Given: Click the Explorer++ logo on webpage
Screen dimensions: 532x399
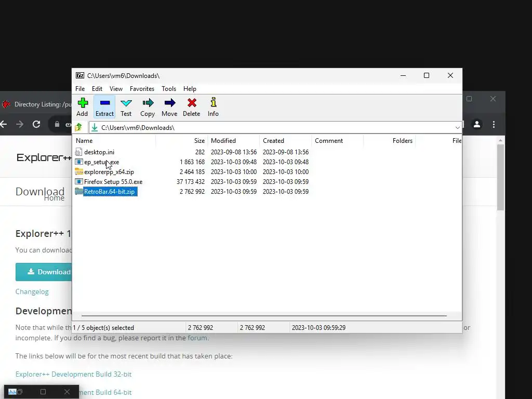Looking at the screenshot, I should (x=44, y=157).
